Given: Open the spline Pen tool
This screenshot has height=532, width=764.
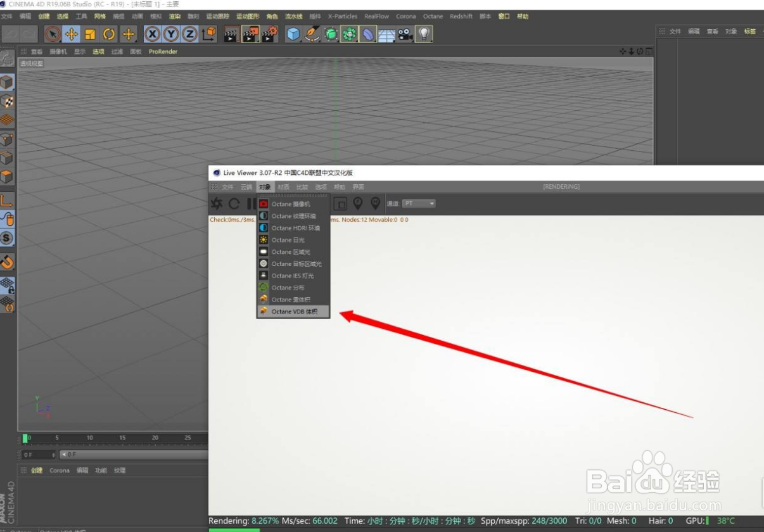Looking at the screenshot, I should click(312, 34).
